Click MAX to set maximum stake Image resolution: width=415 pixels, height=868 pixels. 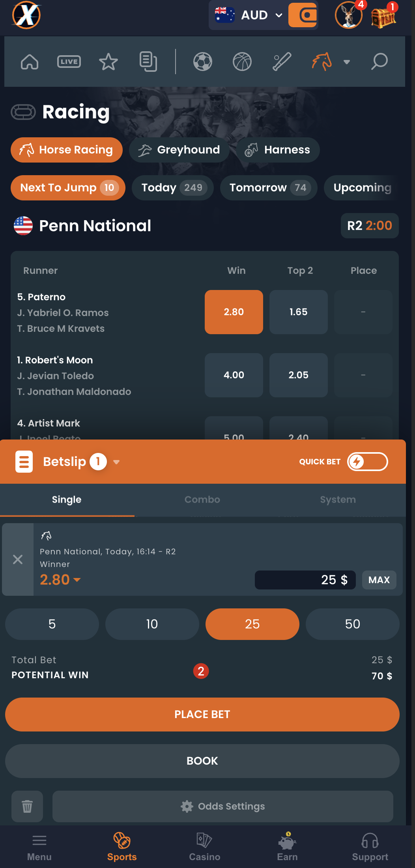click(379, 580)
